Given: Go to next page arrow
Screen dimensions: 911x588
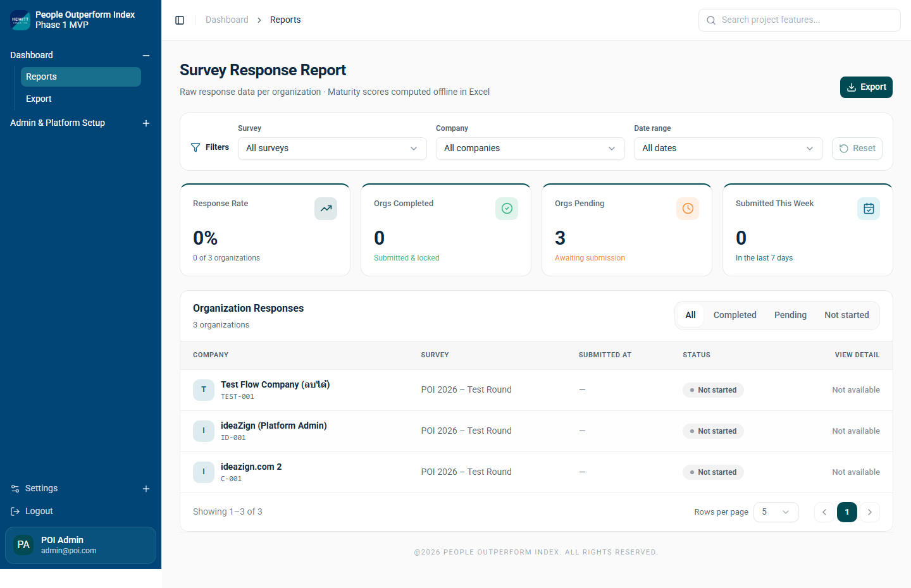Looking at the screenshot, I should click(x=870, y=512).
